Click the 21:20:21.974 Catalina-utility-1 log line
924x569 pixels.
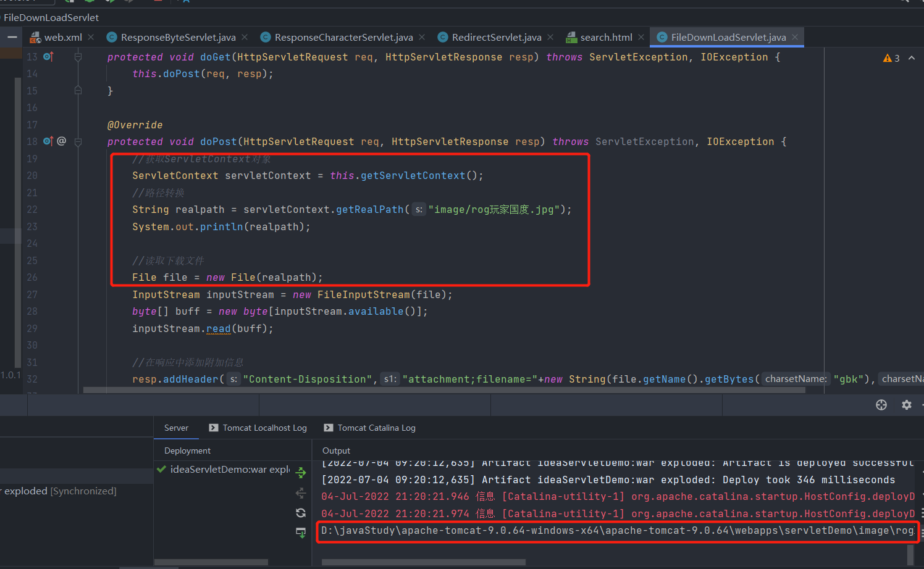618,514
